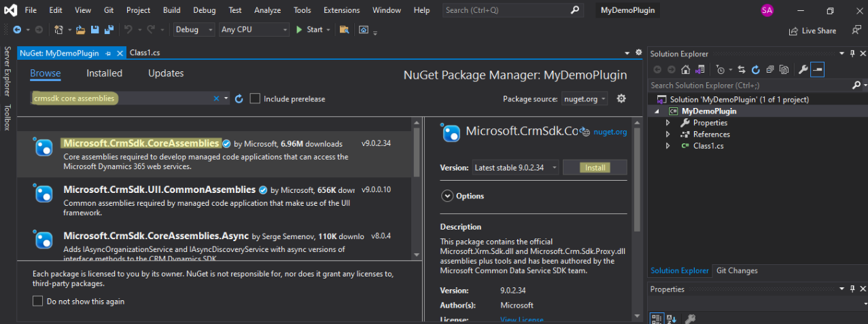Viewport: 868px width, 324px height.
Task: Collapse All icon in Solution Explorer
Action: coord(770,69)
